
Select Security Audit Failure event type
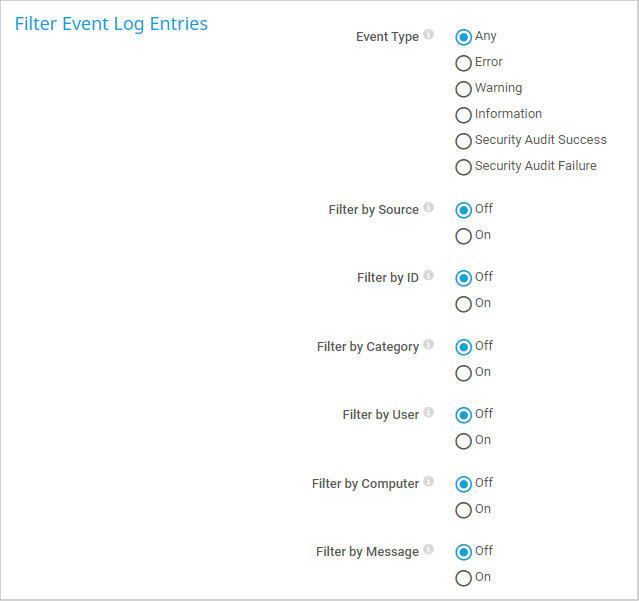(x=463, y=167)
